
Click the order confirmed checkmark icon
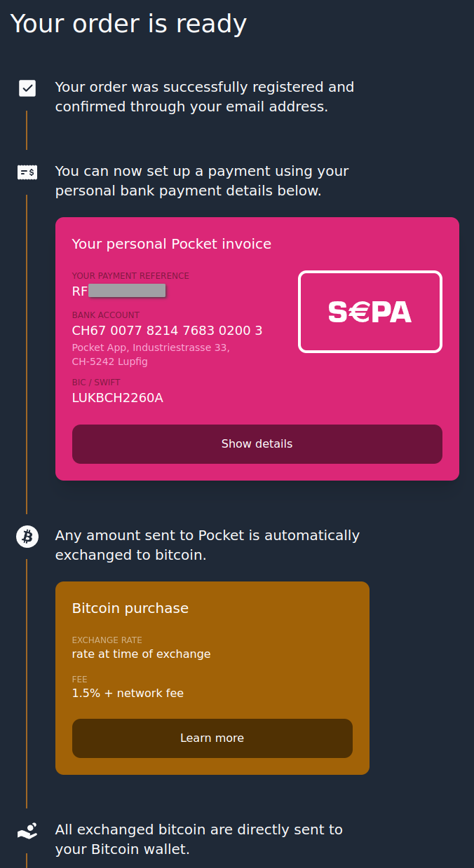coord(27,88)
